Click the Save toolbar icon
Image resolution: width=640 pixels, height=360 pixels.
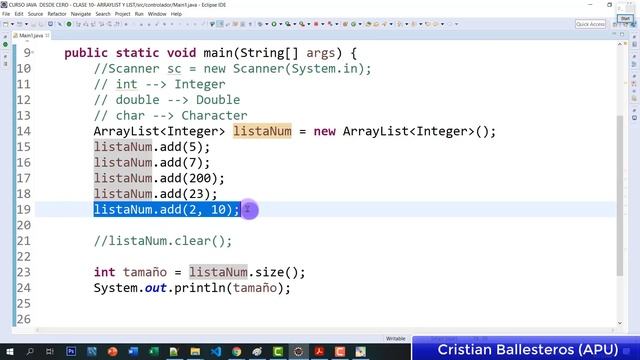pyautogui.click(x=33, y=24)
